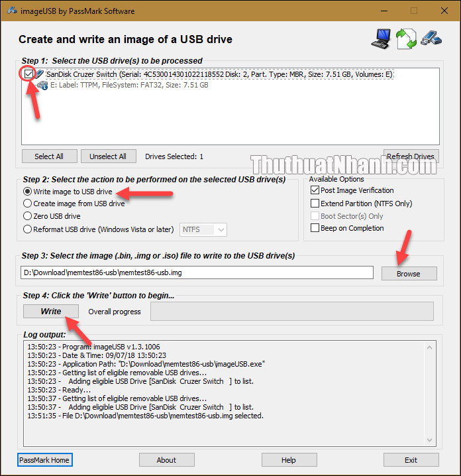This screenshot has width=461, height=476.
Task: Select Write image to USB drive option
Action: (28, 191)
